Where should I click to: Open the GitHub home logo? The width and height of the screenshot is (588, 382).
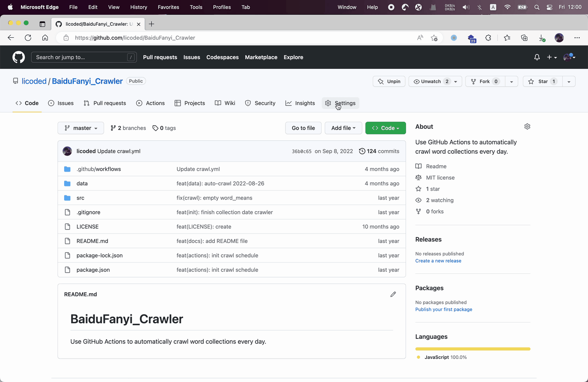coord(19,57)
